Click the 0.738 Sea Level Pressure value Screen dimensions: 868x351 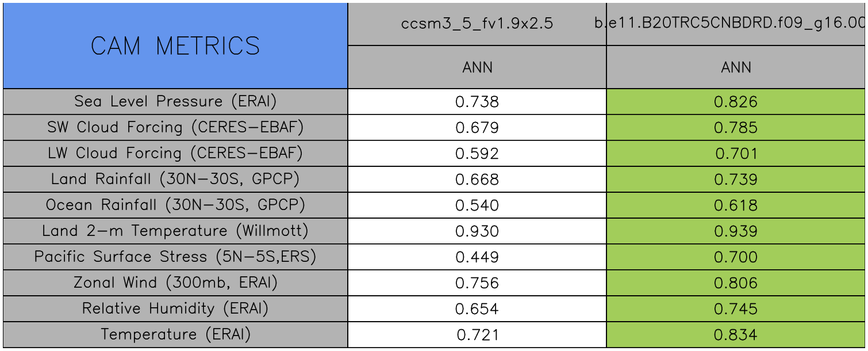tap(477, 102)
